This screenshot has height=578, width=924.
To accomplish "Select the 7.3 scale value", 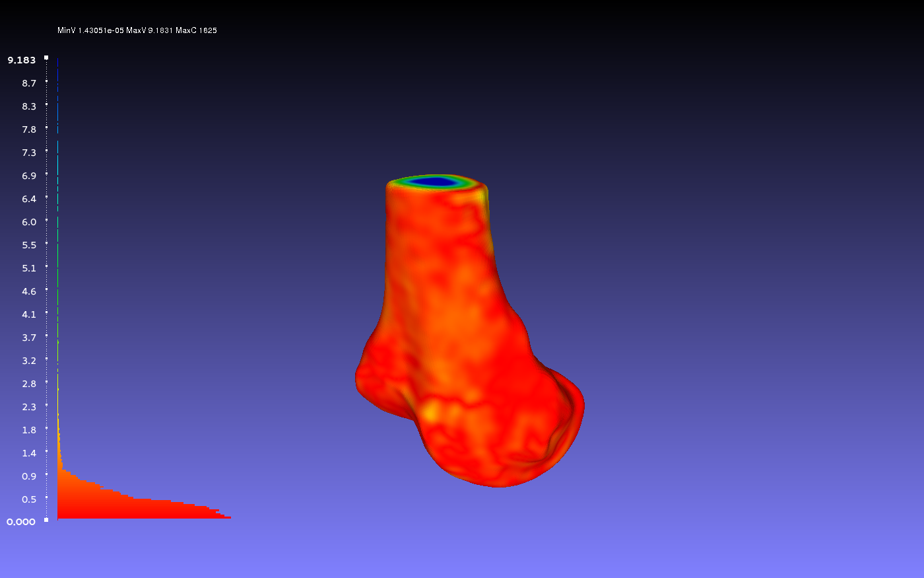I will point(29,153).
